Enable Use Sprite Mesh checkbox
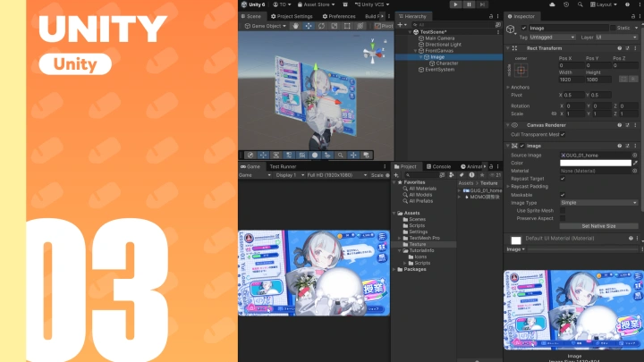This screenshot has height=362, width=644. (563, 211)
